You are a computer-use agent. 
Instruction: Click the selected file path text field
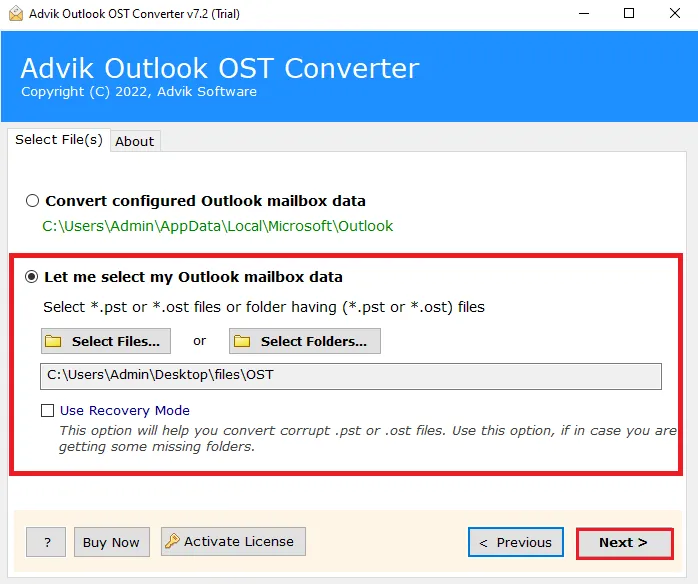[x=350, y=375]
